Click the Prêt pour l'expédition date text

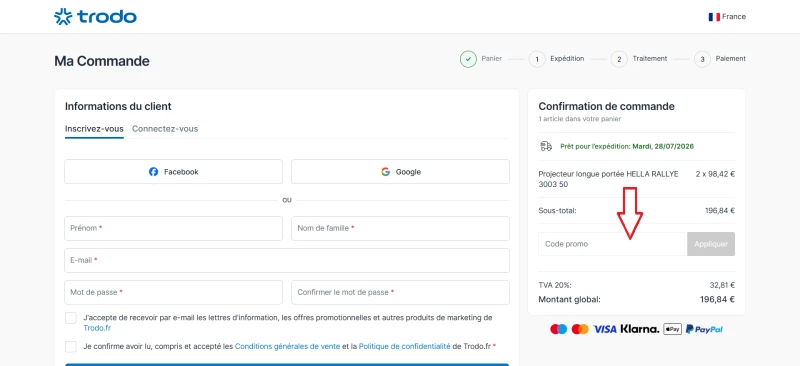coord(627,147)
